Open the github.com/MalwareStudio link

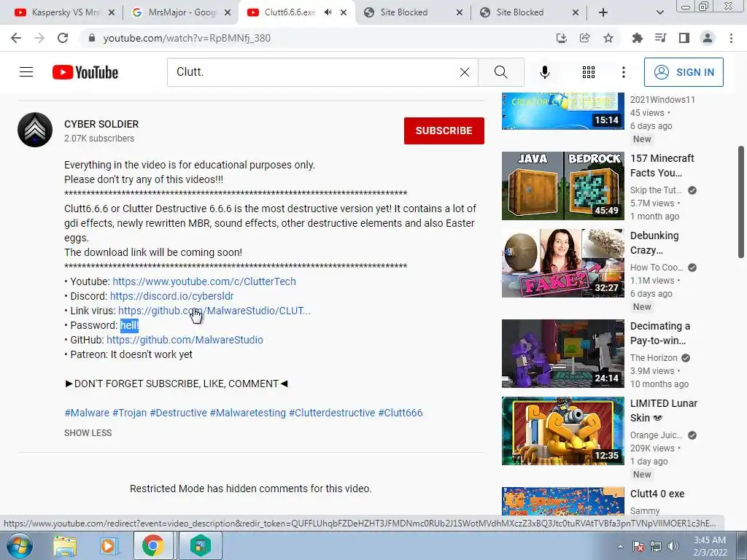click(x=185, y=340)
